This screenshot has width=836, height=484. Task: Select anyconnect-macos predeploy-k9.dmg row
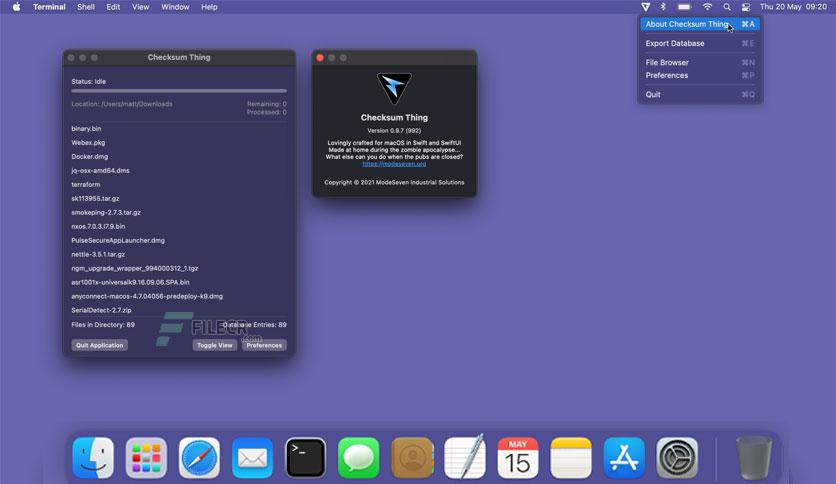pos(179,296)
